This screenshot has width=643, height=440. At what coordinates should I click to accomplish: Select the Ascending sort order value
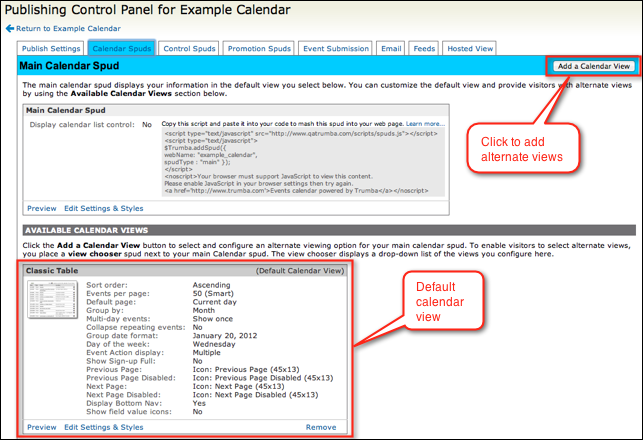coord(212,285)
